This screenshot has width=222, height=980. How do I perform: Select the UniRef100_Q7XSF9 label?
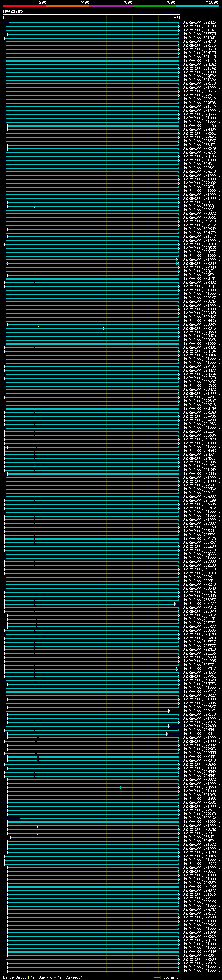coord(199,883)
